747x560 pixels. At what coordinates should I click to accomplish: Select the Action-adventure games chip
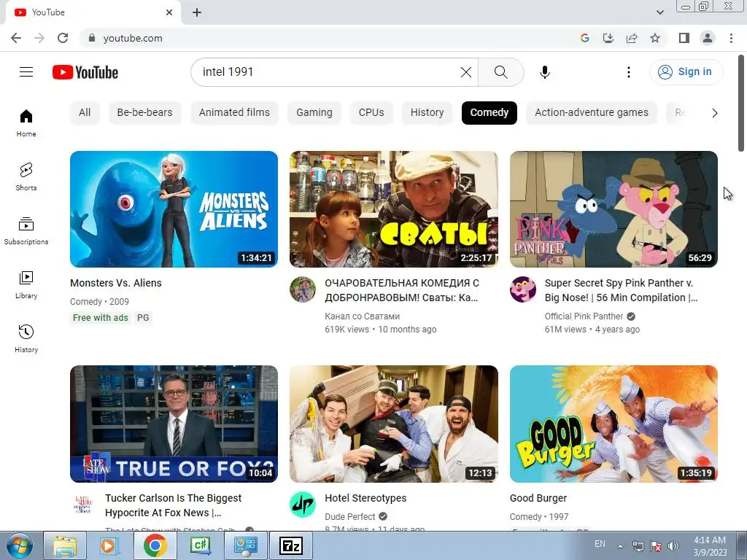tap(591, 113)
